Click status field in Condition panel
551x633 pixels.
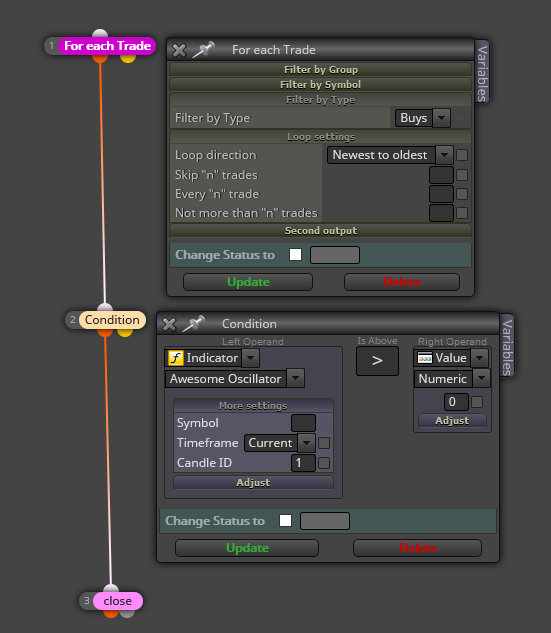tap(325, 521)
